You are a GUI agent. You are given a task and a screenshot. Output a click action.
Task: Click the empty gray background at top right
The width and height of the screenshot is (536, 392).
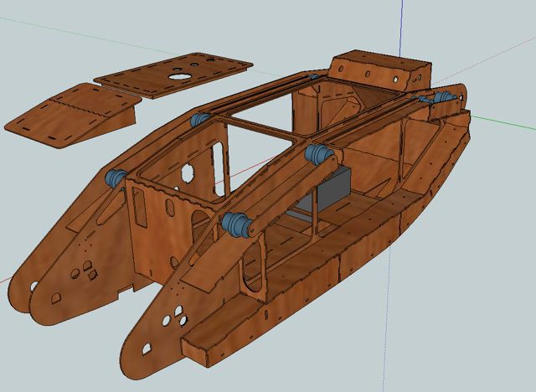pos(486,34)
